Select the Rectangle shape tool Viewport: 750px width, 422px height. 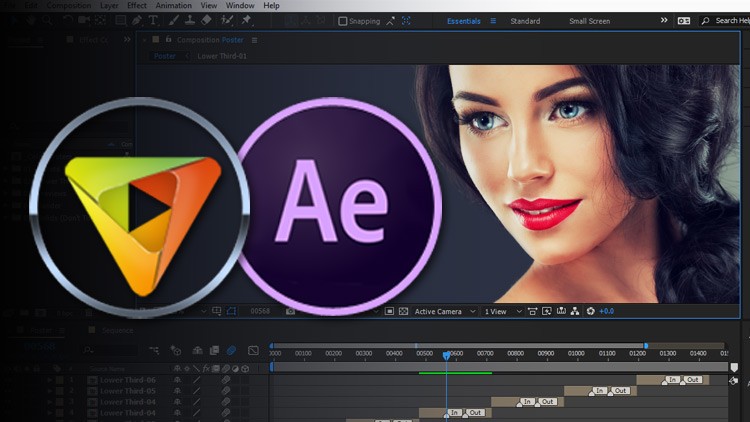coord(121,20)
